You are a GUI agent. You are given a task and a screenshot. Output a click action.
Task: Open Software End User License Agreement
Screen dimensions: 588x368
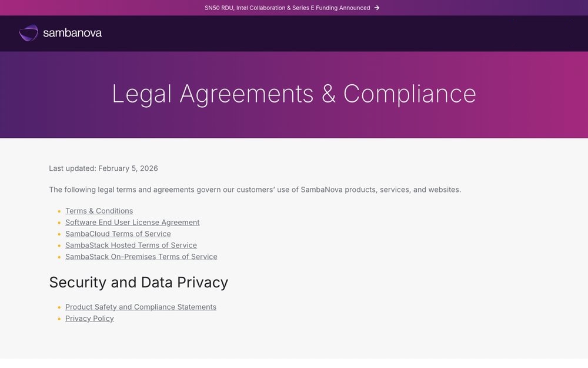[x=132, y=222]
